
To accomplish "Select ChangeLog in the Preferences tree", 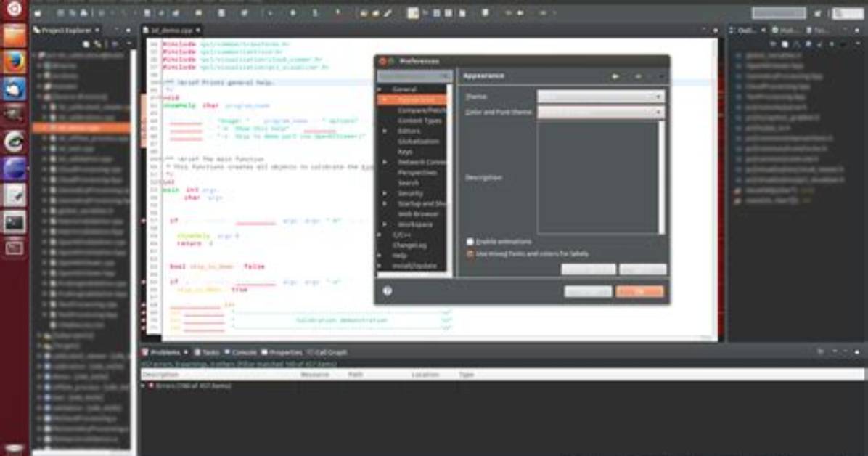I will 409,245.
